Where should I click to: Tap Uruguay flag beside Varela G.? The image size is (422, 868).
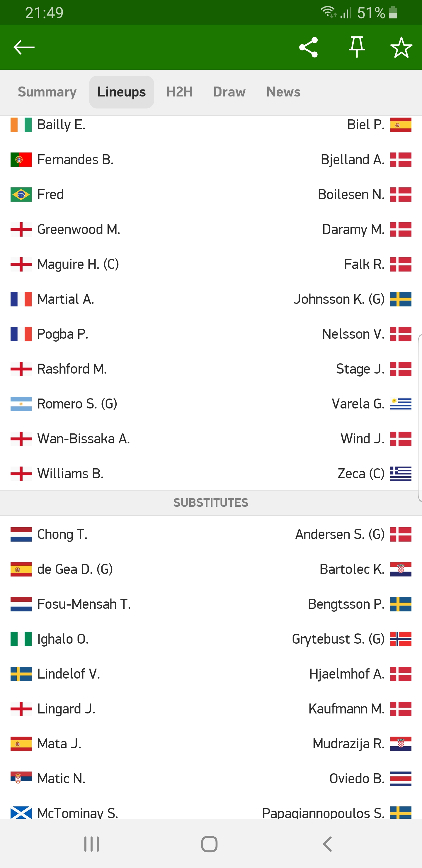pyautogui.click(x=401, y=404)
